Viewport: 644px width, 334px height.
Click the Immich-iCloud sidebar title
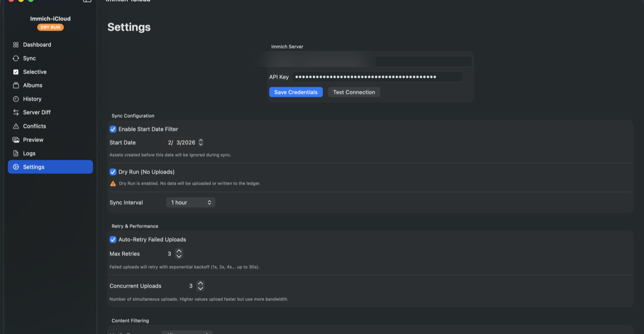tap(50, 19)
